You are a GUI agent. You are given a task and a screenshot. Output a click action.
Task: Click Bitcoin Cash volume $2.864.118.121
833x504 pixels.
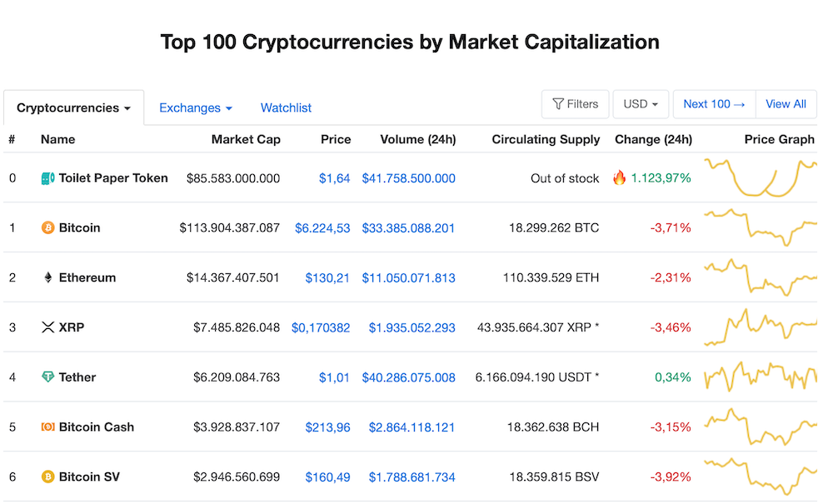click(x=412, y=427)
